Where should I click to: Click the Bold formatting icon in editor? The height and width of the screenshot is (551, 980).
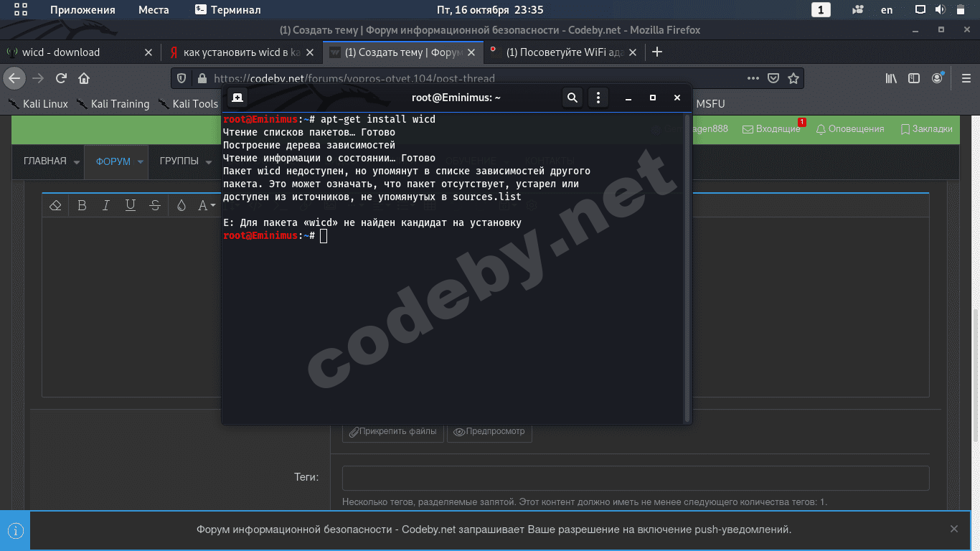(x=82, y=206)
